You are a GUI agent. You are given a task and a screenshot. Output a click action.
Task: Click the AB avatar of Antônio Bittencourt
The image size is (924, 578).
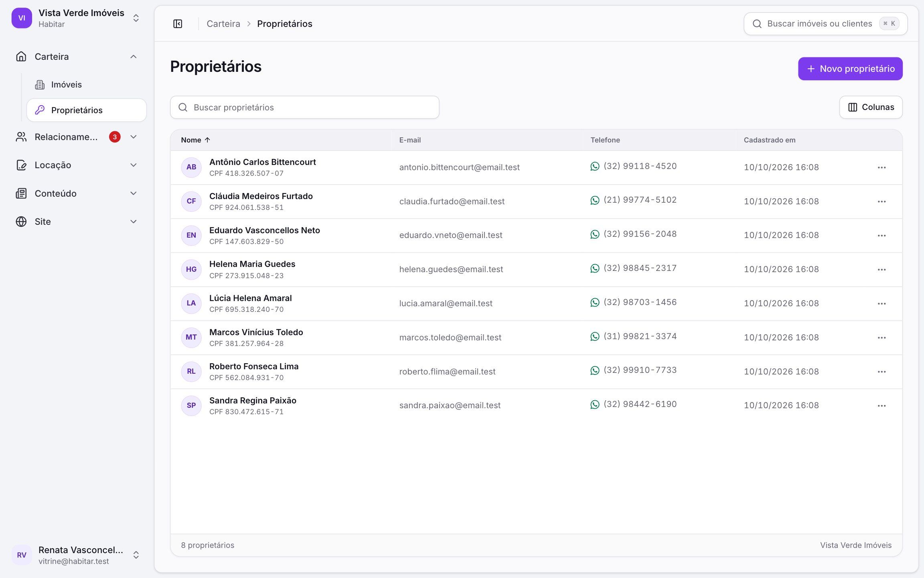click(x=191, y=167)
